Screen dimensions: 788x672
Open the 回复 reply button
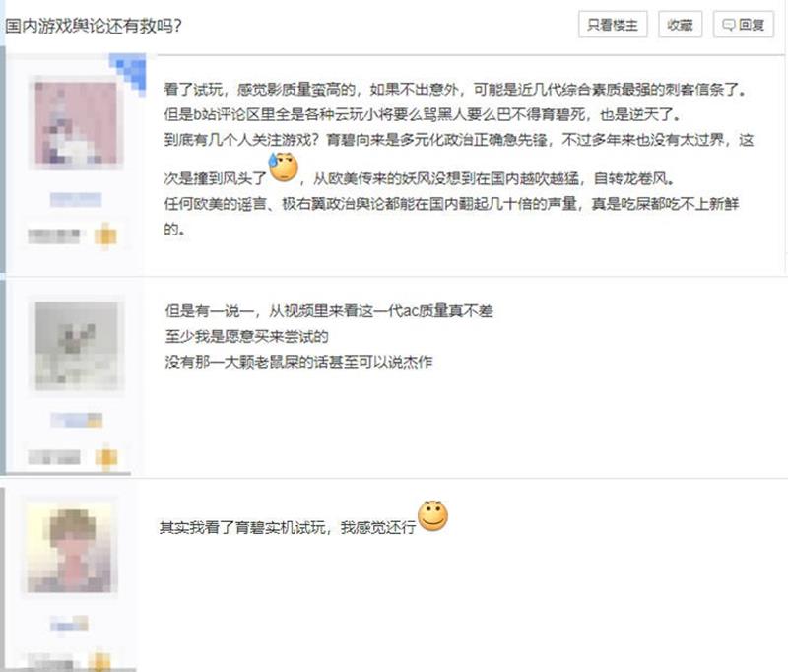pos(744,24)
